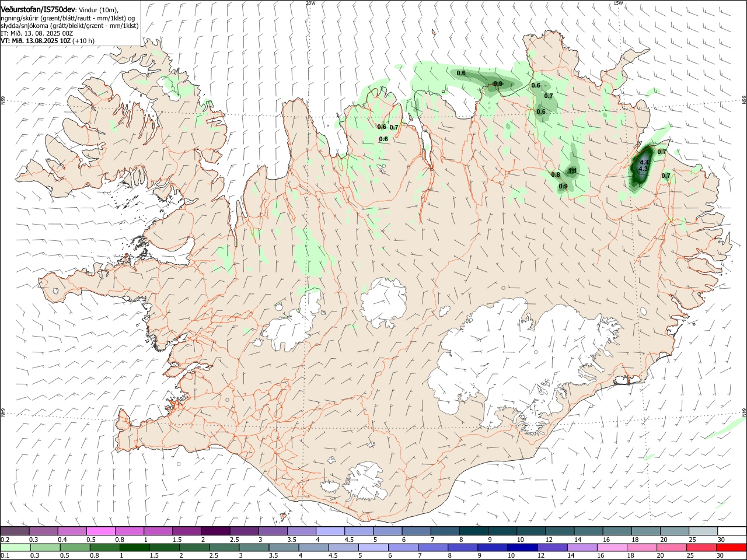Click the 0.7 value directly above the 4.4 label
Viewport: 747px width, 560px height.
click(662, 152)
